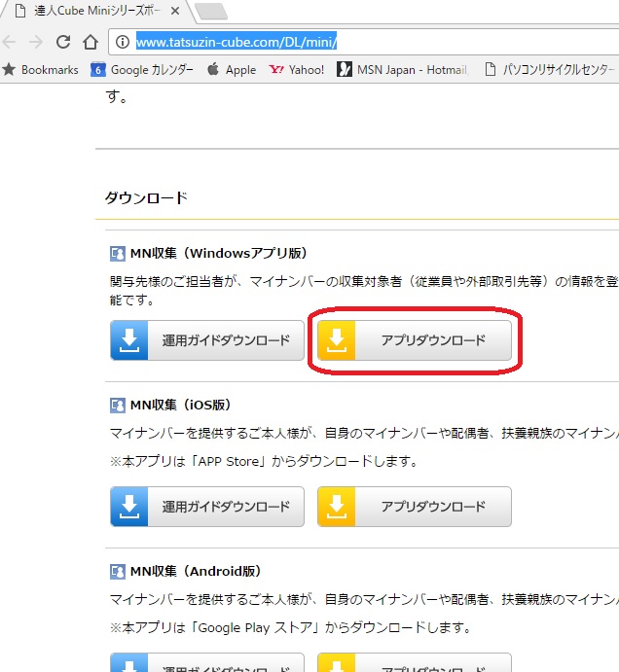The height and width of the screenshot is (672, 619).
Task: Reload the current page
Action: 63,42
